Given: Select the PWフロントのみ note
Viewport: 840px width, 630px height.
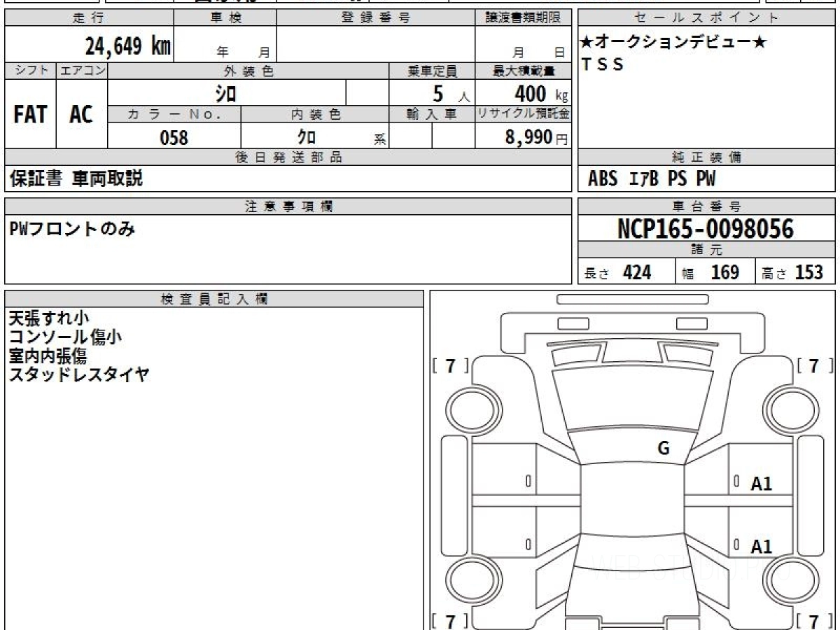Looking at the screenshot, I should (x=72, y=227).
